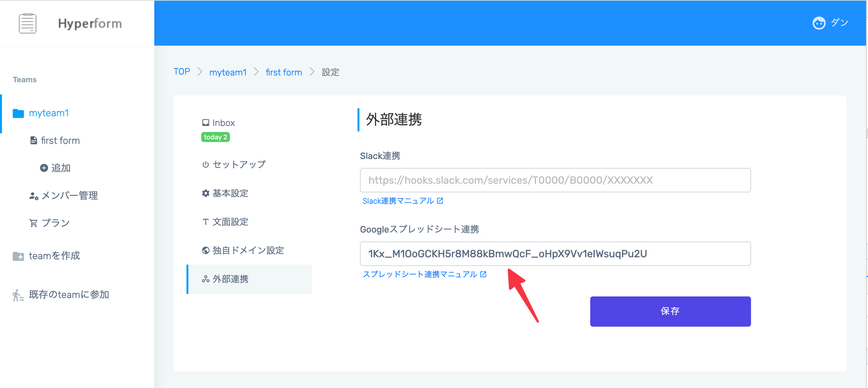Click the green today 2 badge
The width and height of the screenshot is (868, 388).
click(216, 137)
